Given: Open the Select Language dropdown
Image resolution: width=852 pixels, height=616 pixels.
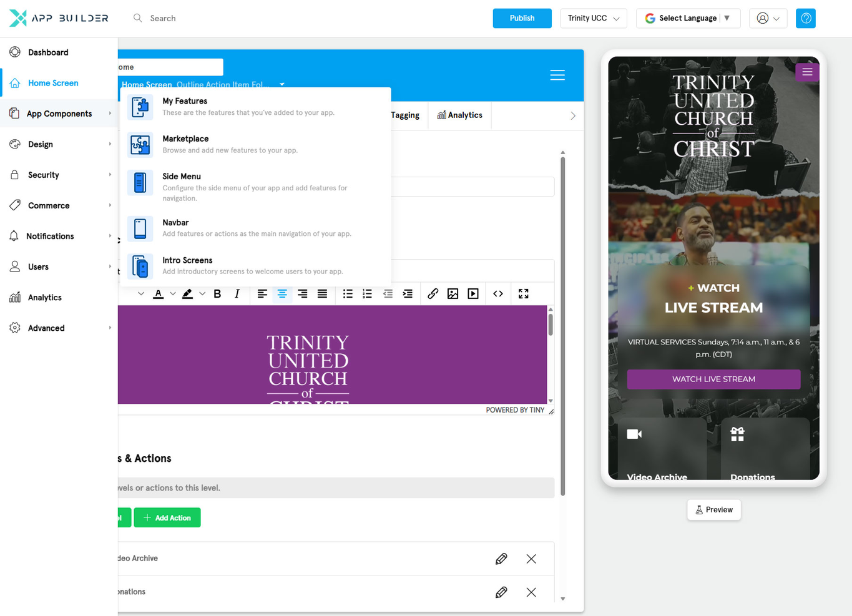Looking at the screenshot, I should [x=688, y=18].
